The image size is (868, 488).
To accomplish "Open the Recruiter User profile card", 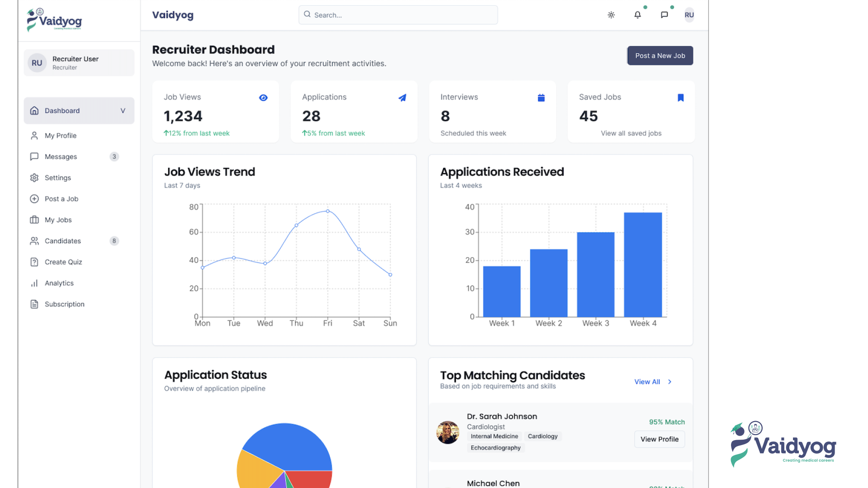I will 79,63.
